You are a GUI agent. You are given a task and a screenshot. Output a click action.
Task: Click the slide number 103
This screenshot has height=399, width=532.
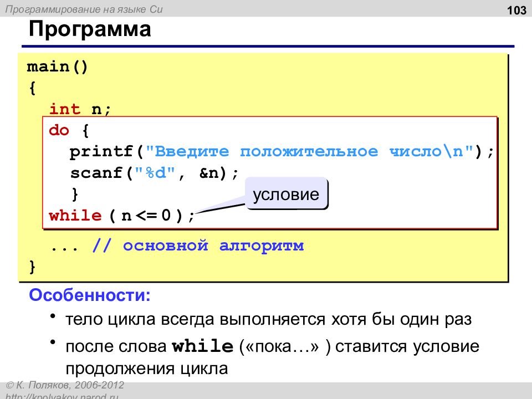click(516, 10)
